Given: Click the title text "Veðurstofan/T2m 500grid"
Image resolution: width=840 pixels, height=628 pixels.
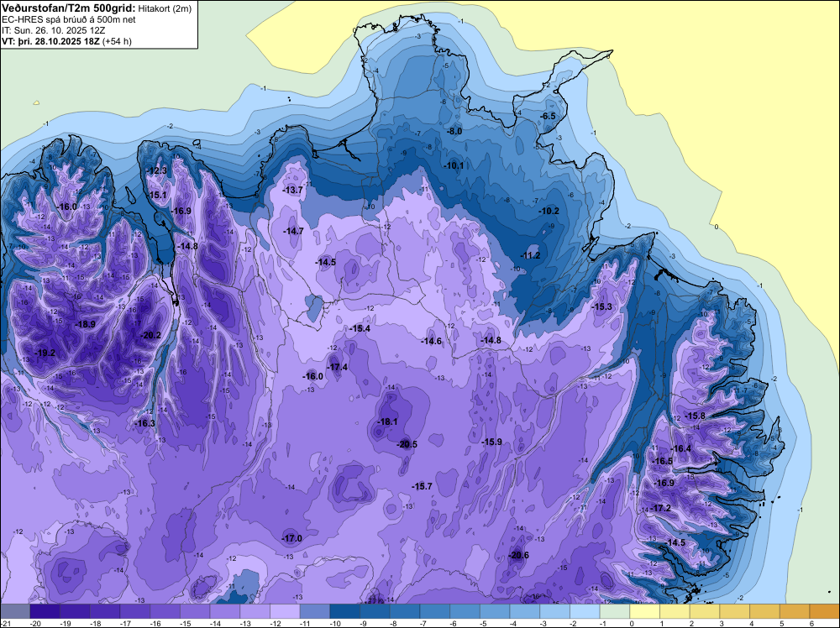Looking at the screenshot, I should (x=68, y=8).
